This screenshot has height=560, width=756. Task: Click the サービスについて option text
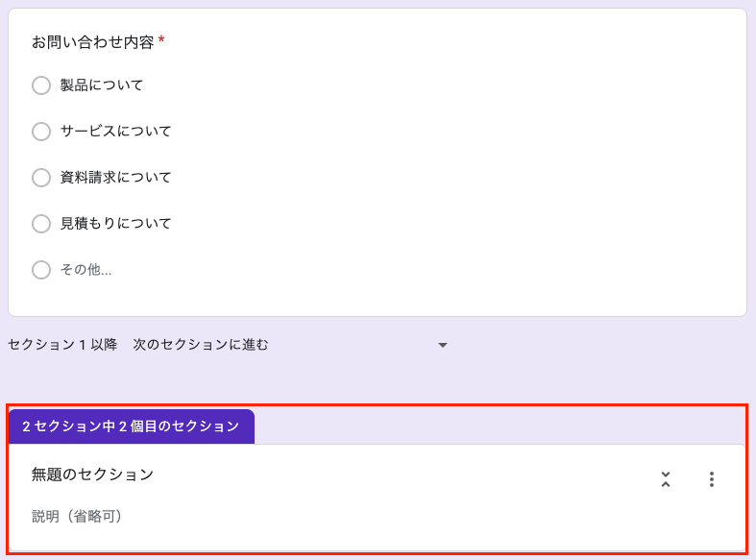click(x=116, y=132)
